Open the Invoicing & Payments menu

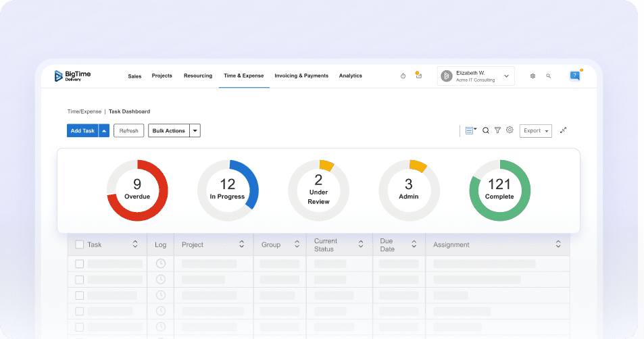pos(301,76)
